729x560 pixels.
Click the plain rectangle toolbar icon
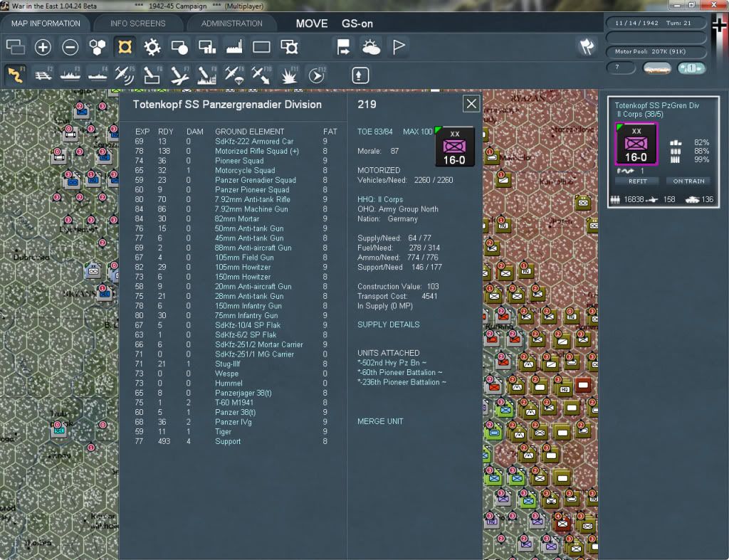click(x=261, y=47)
